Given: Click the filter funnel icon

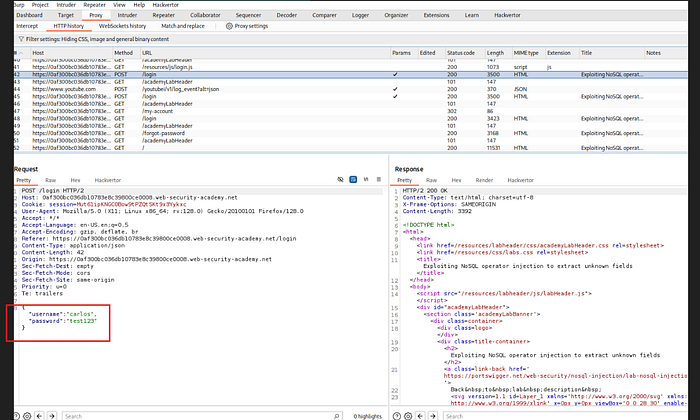Looking at the screenshot, I should click(x=21, y=39).
